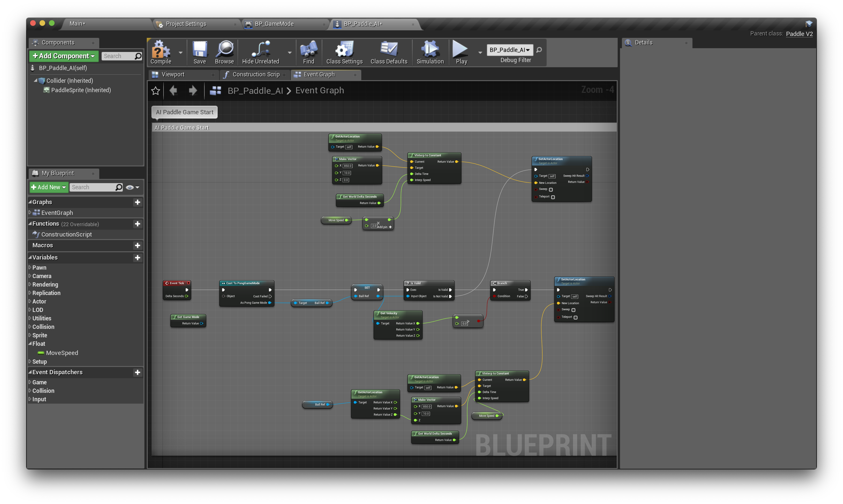Viewport: 843px width, 504px height.
Task: Enable Sweep checkbox on upper SetActorLocation node
Action: point(551,189)
